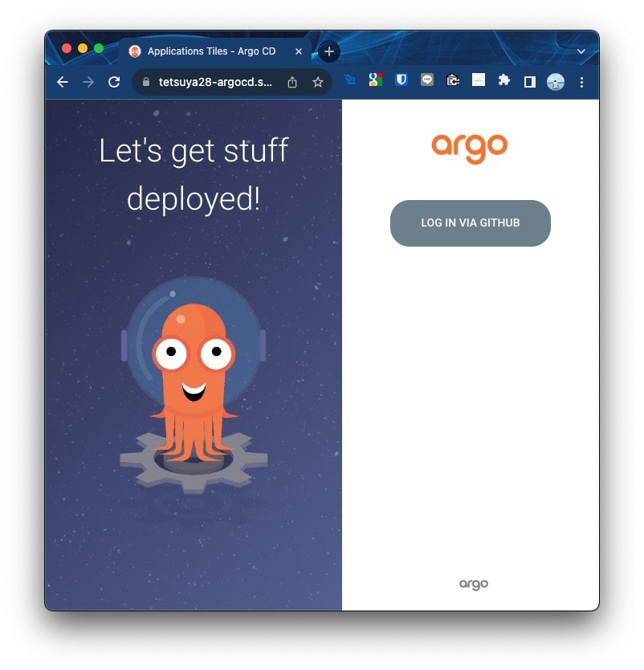644x670 pixels.
Task: Bookmark this page with the star
Action: (317, 82)
